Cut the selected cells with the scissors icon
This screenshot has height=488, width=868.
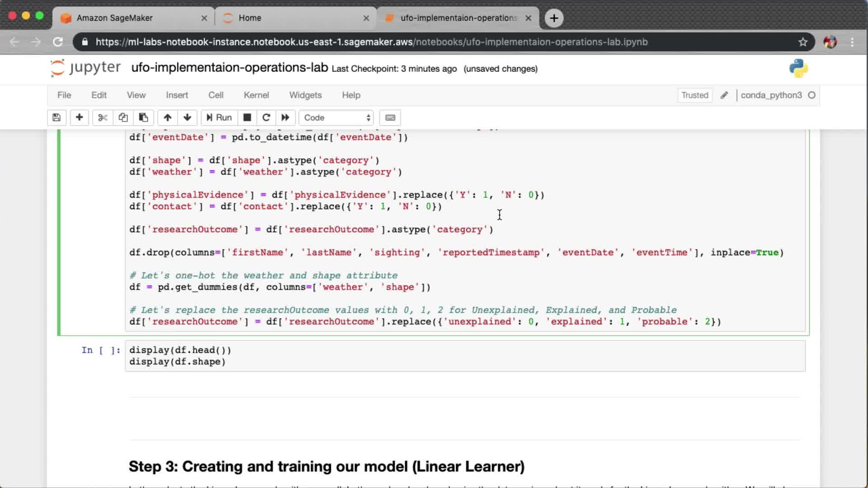tap(103, 117)
